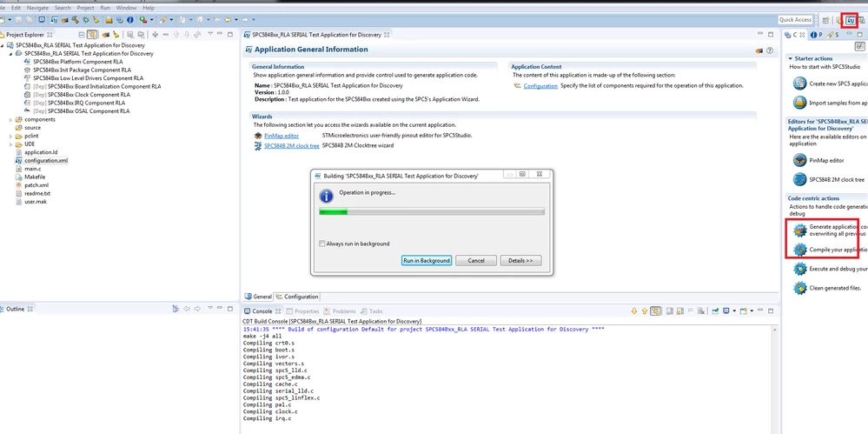Click the plus add icon in Project Explorer toolbar
The width and height of the screenshot is (868, 434).
[155, 35]
